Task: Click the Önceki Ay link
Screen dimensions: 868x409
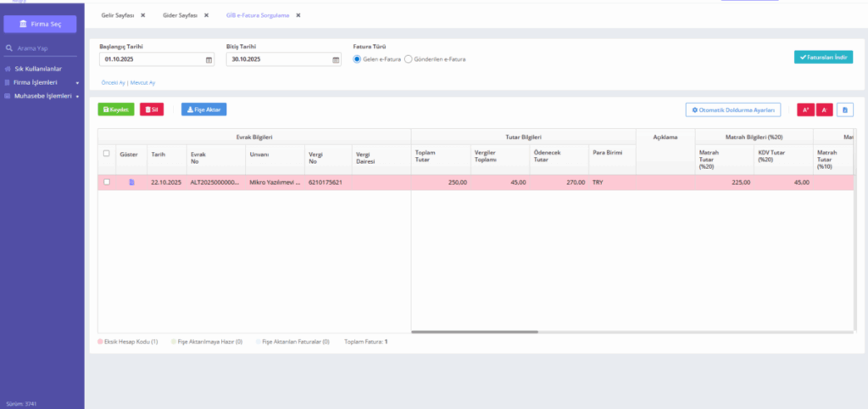Action: point(113,82)
